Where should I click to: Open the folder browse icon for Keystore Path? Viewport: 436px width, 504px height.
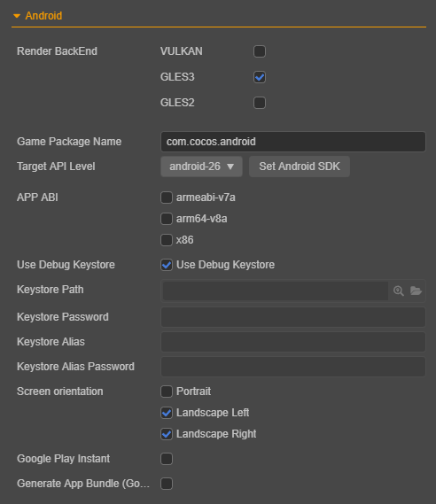(417, 291)
